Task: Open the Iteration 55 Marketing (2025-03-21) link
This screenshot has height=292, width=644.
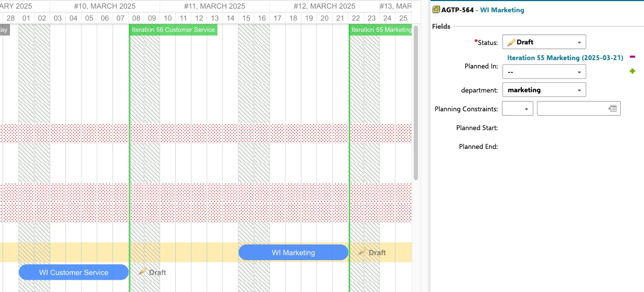Action: tap(565, 58)
